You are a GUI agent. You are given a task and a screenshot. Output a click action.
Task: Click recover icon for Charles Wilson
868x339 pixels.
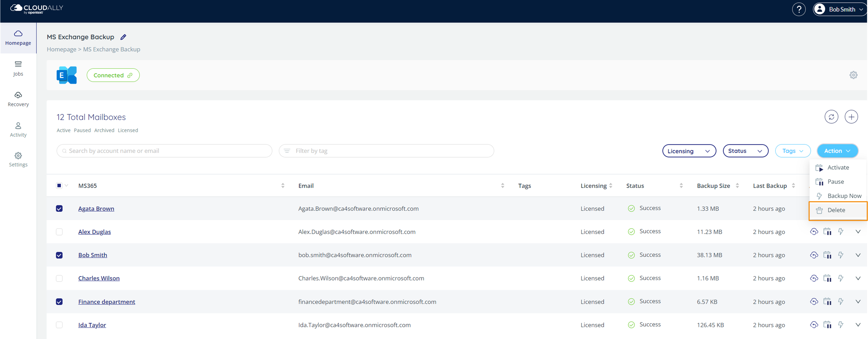coord(814,278)
